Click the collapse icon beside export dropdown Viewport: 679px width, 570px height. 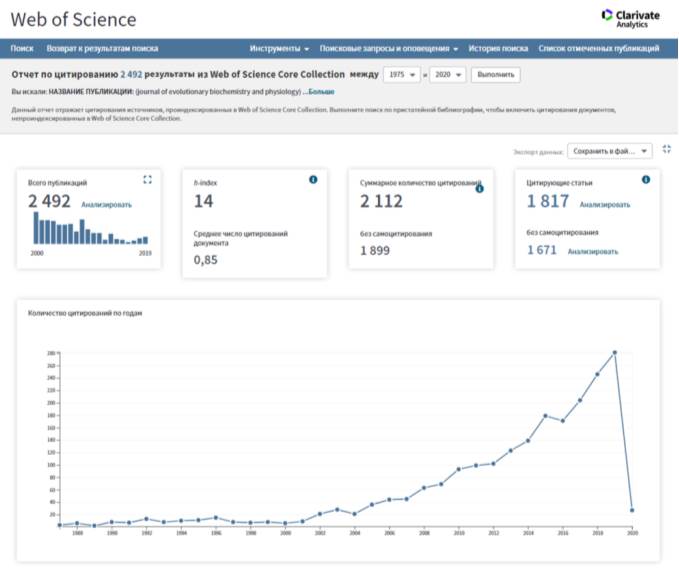666,149
